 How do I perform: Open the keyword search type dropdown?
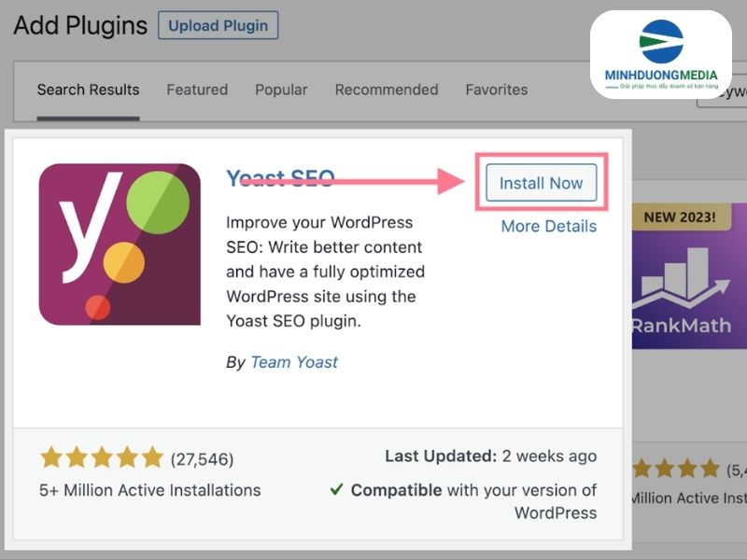coord(722,91)
